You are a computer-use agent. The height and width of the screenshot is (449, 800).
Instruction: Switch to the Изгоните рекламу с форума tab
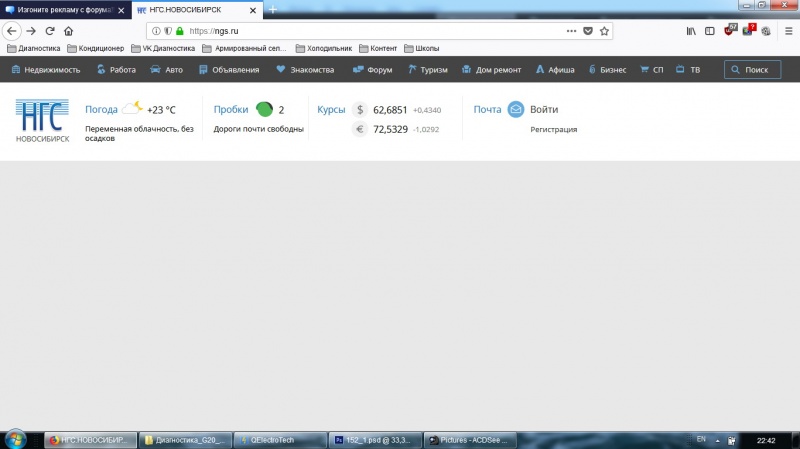[x=65, y=10]
